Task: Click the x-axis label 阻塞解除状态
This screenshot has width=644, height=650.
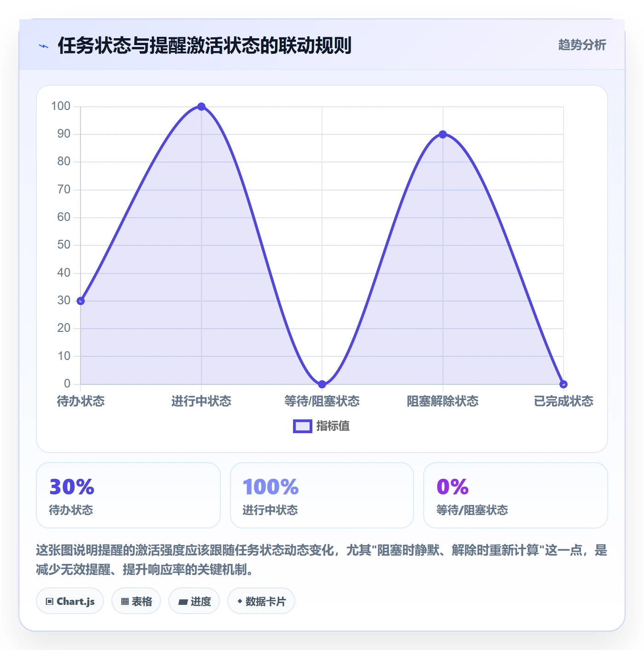Action: pyautogui.click(x=443, y=401)
